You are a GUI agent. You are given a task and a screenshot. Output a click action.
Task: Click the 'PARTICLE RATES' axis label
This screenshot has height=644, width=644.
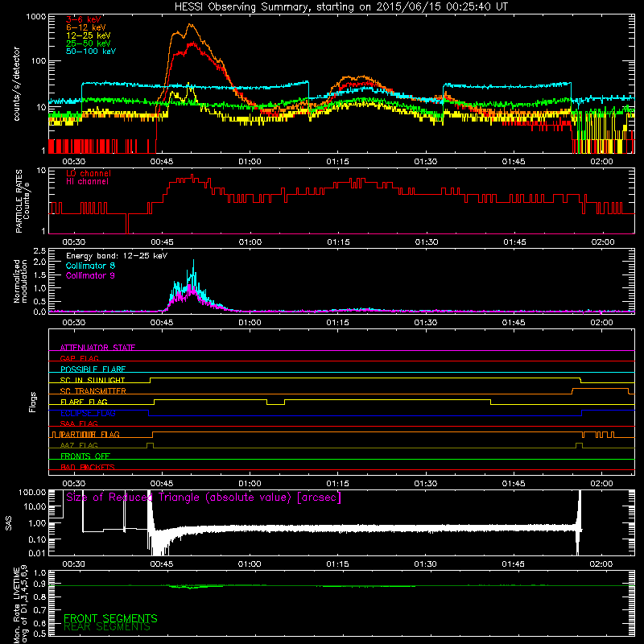coord(19,201)
